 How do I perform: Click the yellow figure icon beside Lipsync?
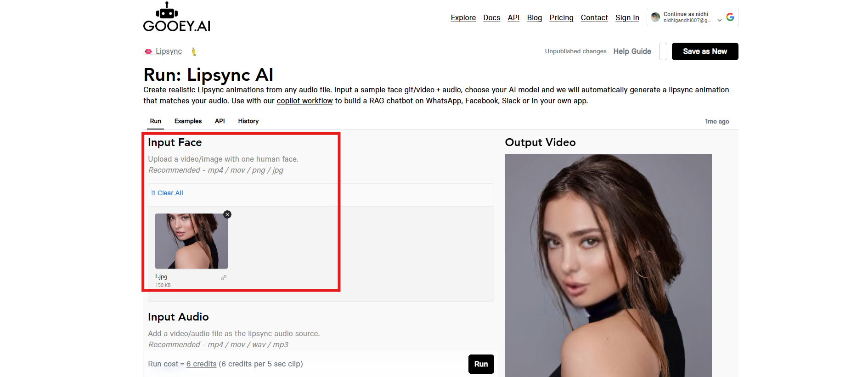tap(194, 51)
